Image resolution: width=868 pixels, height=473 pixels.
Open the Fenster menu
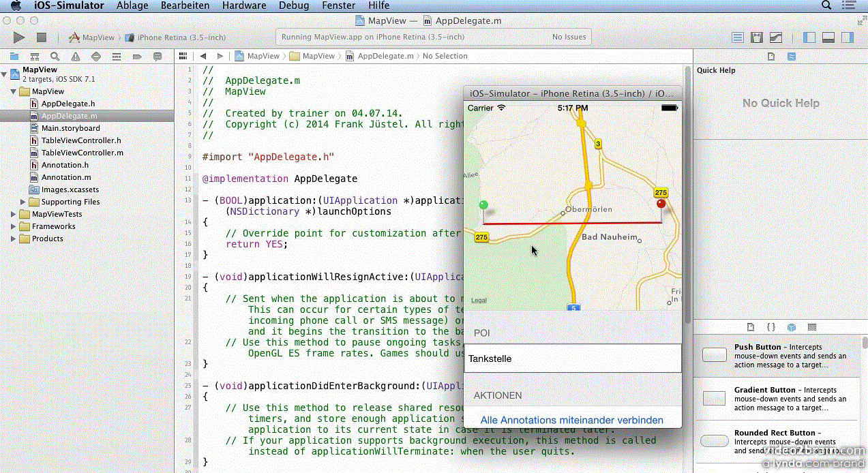pyautogui.click(x=338, y=5)
